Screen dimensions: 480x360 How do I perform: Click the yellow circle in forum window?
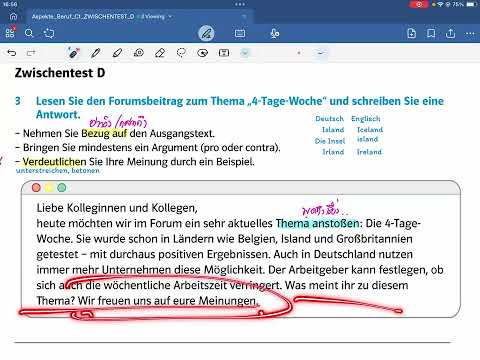49,188
